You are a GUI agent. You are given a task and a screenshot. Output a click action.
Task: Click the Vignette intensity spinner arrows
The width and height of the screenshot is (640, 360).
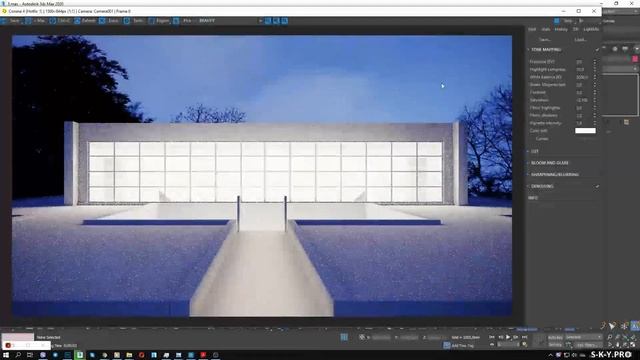click(x=595, y=123)
